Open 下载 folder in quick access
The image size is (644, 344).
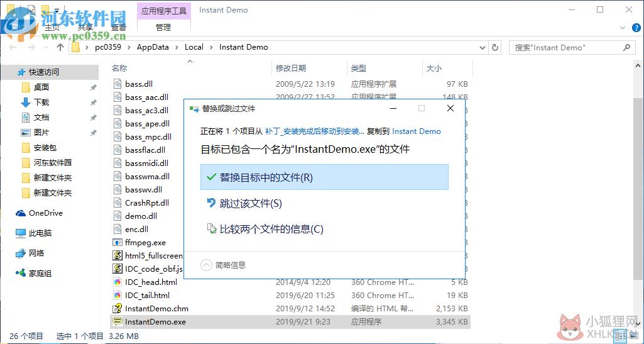tap(41, 103)
